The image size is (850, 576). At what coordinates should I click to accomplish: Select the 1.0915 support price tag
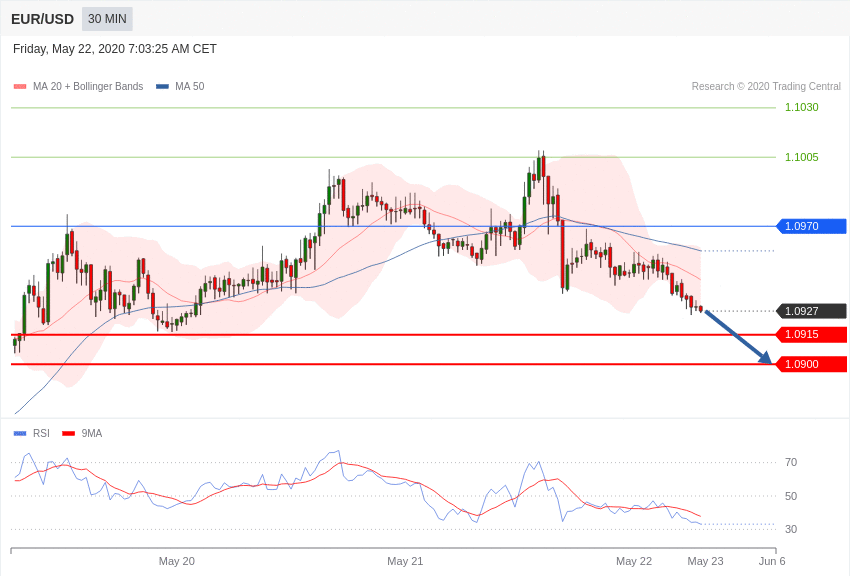(x=812, y=334)
